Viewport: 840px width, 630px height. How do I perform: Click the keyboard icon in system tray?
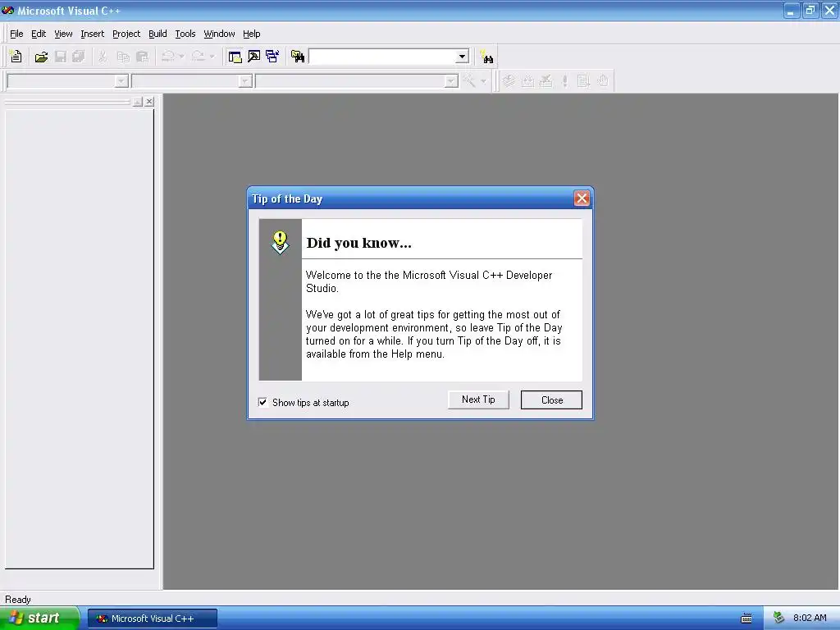(746, 619)
